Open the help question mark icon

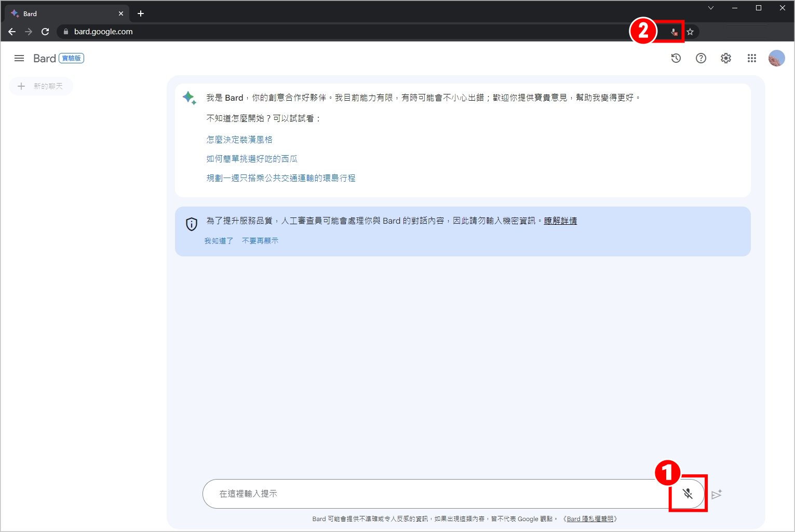(x=700, y=58)
